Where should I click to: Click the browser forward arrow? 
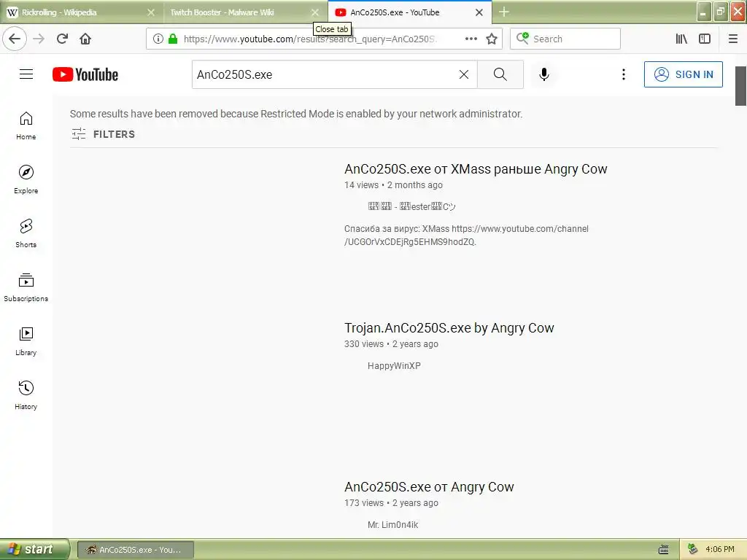pos(39,39)
